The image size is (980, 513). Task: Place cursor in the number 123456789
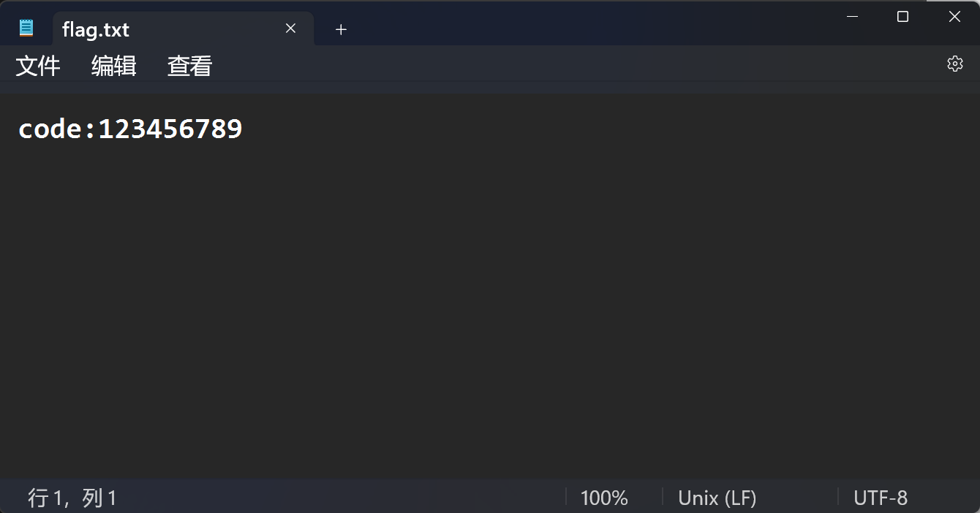pyautogui.click(x=170, y=129)
